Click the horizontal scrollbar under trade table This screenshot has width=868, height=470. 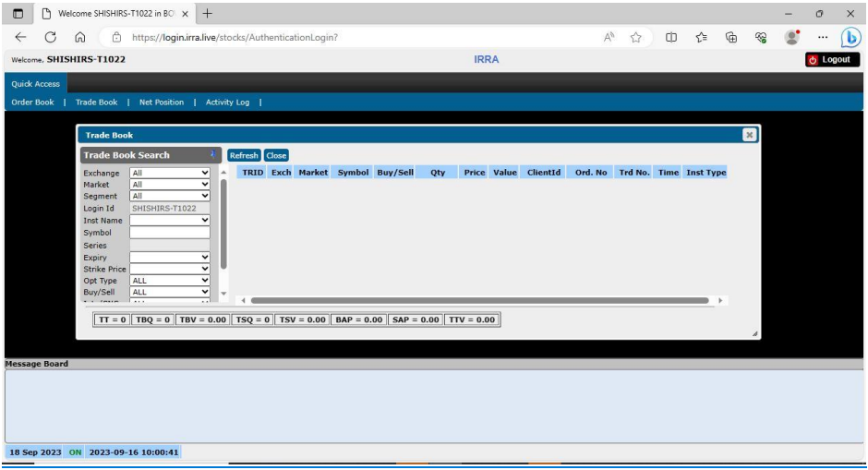(480, 300)
